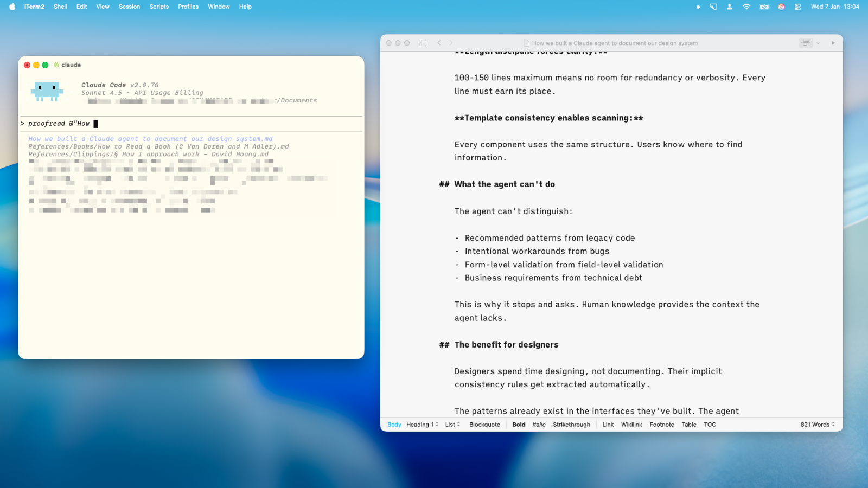
Task: Toggle the library sidebar icon in iA Writer
Action: (422, 42)
